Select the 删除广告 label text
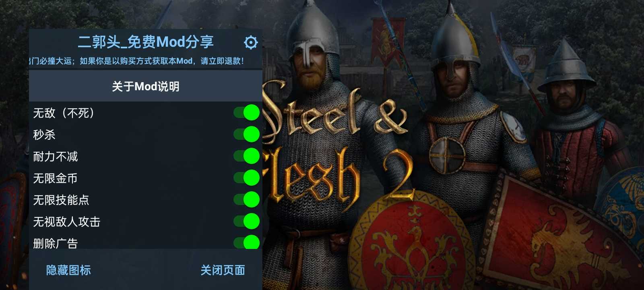The image size is (644, 290). click(55, 243)
